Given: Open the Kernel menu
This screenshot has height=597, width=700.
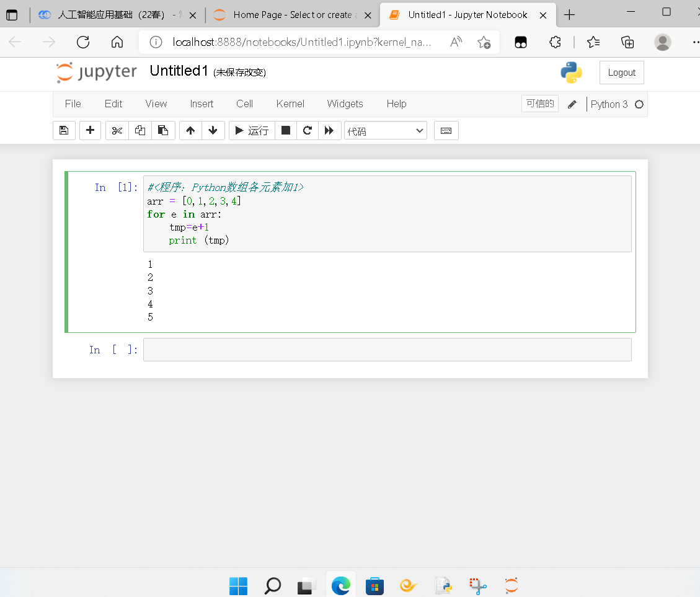Looking at the screenshot, I should (290, 104).
